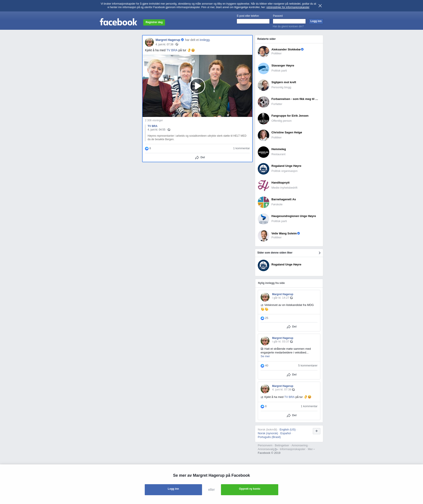Click the globe privacy icon beside main post date
Viewport: 423px width, 504px height.
pyautogui.click(x=177, y=45)
